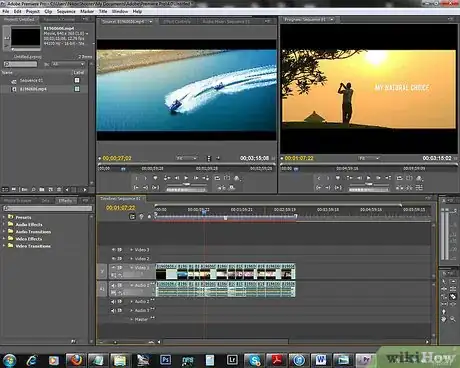Viewport: 460px width, 368px height.
Task: Open the Project panel In: All dropdown
Action: 68,64
